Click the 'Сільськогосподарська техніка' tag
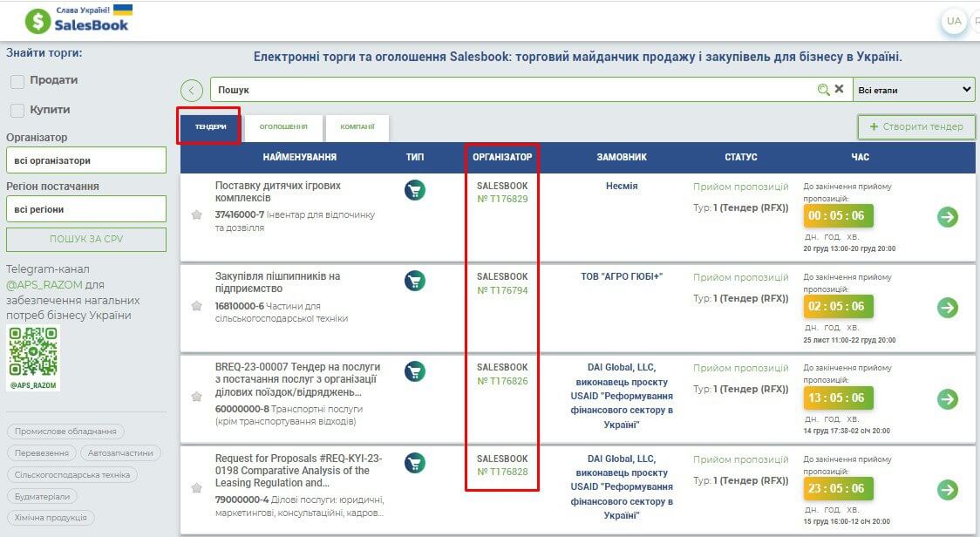Image resolution: width=980 pixels, height=537 pixels. (72, 475)
